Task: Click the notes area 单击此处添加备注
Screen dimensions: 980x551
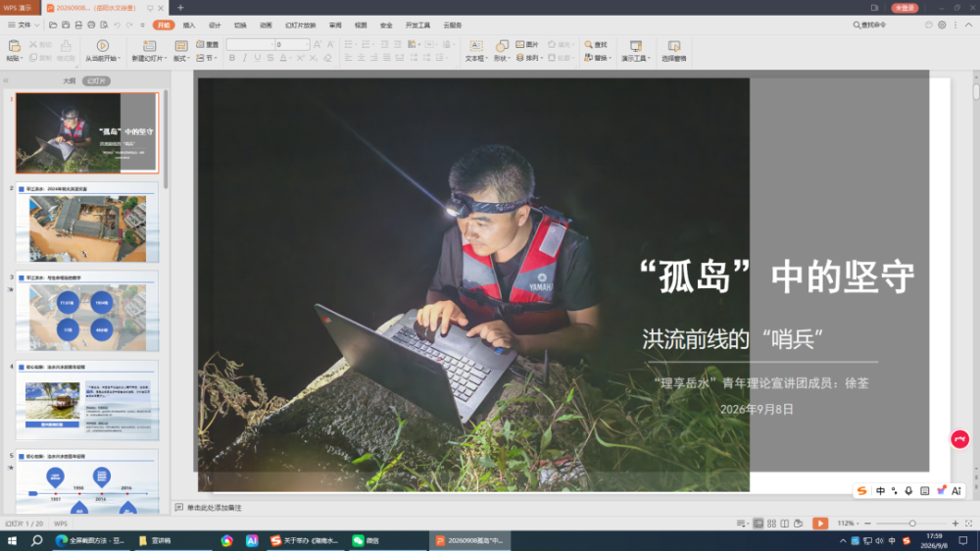Action: coord(215,508)
